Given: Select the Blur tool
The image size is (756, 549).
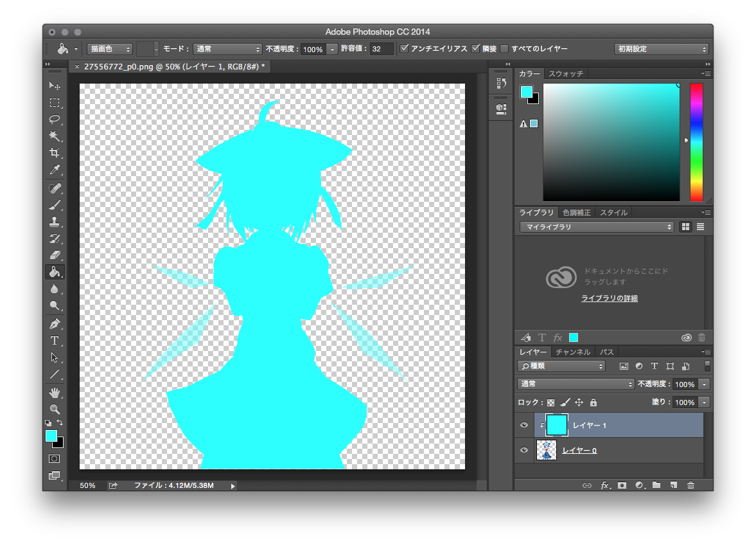Looking at the screenshot, I should [55, 289].
